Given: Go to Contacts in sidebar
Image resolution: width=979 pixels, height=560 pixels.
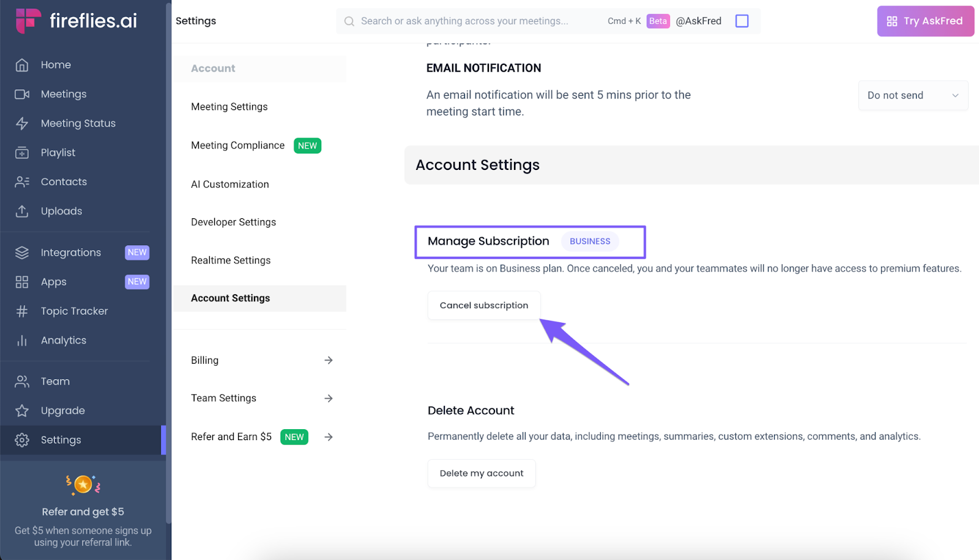Looking at the screenshot, I should pos(64,182).
